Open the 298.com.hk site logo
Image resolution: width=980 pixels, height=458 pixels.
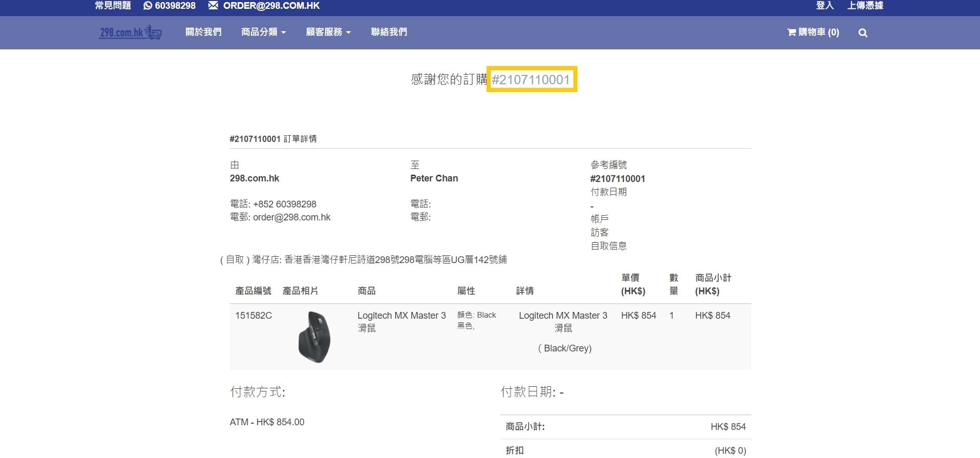click(130, 32)
